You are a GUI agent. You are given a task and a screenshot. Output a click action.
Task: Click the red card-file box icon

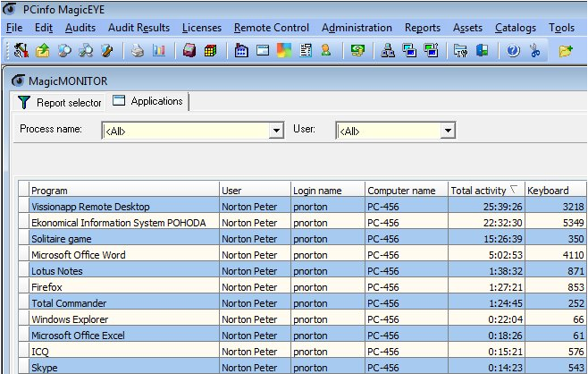click(189, 50)
